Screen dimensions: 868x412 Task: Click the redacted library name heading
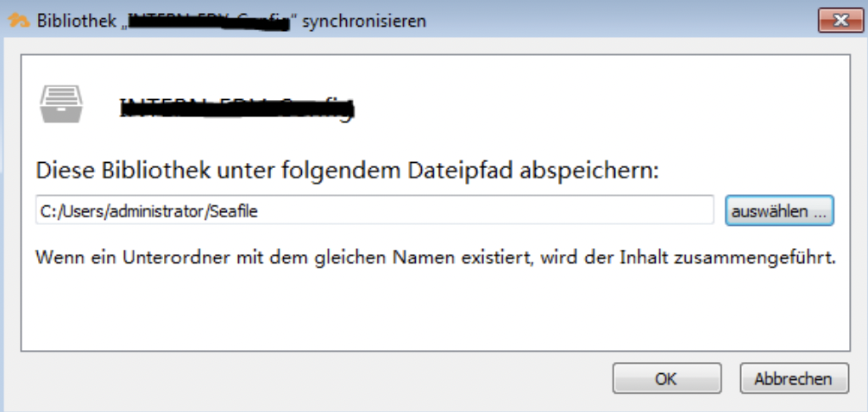(237, 109)
